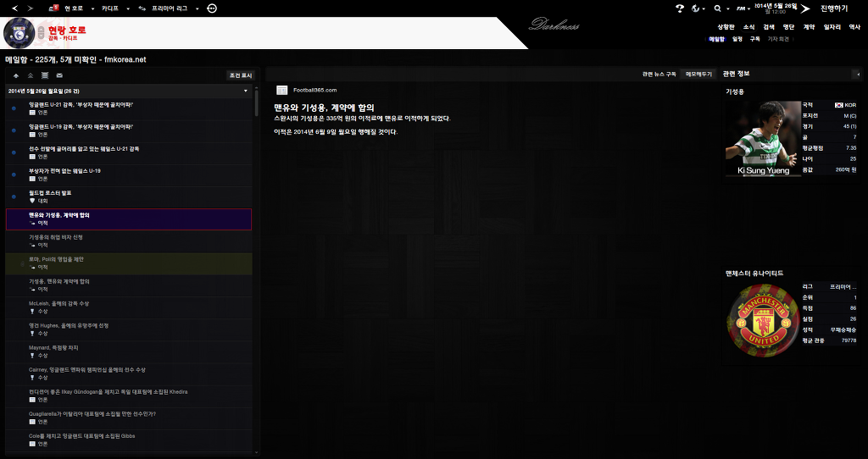This screenshot has height=459, width=868.
Task: Click the 진행하기 continue button
Action: tap(834, 8)
